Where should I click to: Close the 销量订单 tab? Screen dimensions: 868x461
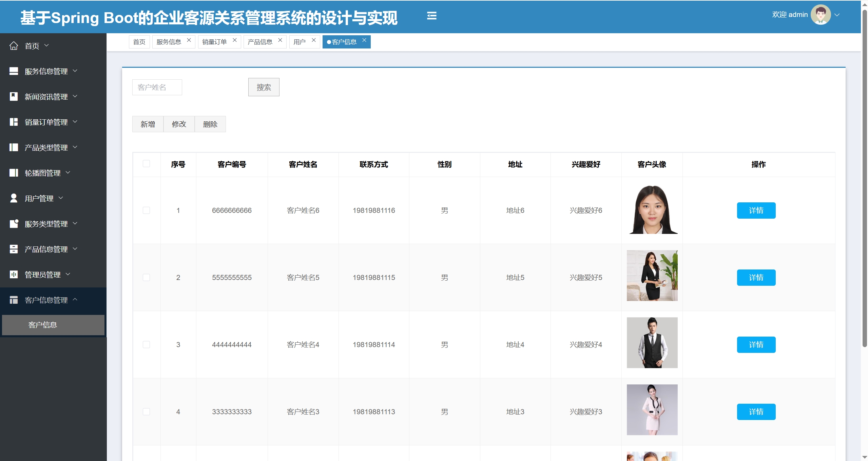[x=234, y=40]
